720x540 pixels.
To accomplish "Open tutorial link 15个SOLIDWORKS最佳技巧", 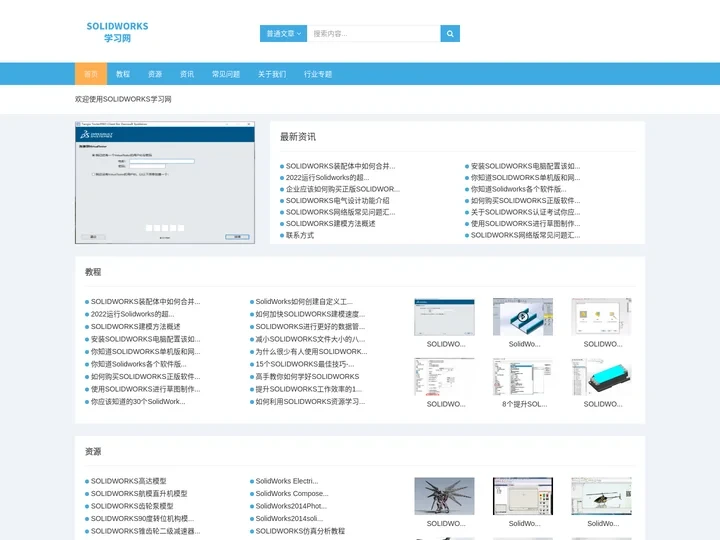I will point(305,364).
